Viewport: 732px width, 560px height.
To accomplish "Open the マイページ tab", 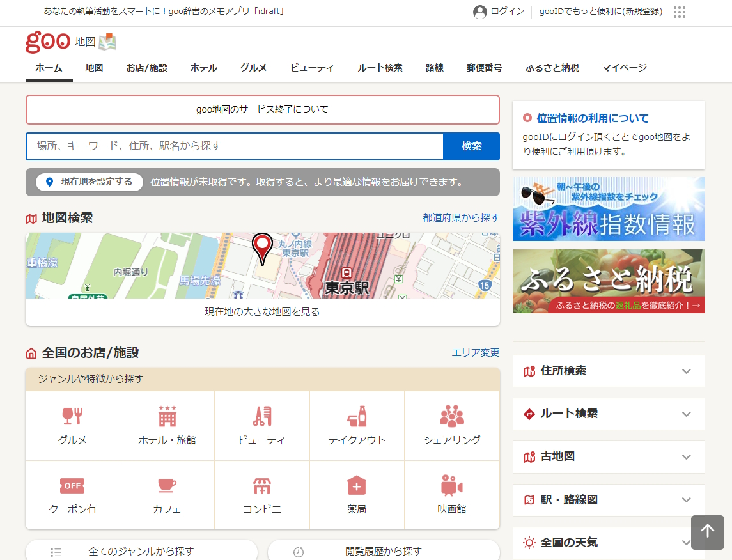I will (623, 67).
